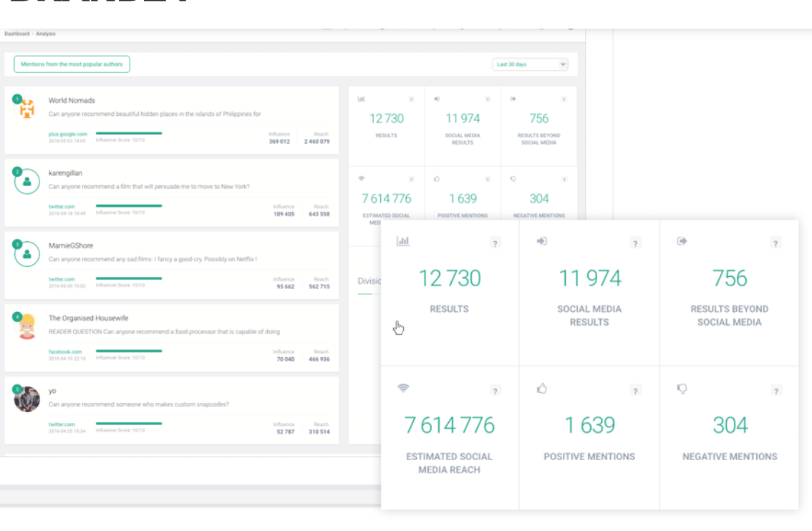
Task: Click the thumbs-up icon in enlarged Positive Mentions card
Action: coord(542,389)
